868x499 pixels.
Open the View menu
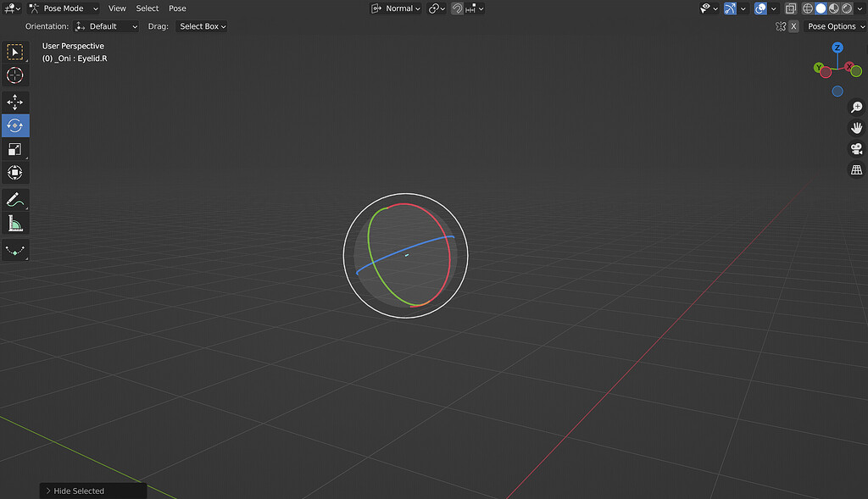click(117, 8)
